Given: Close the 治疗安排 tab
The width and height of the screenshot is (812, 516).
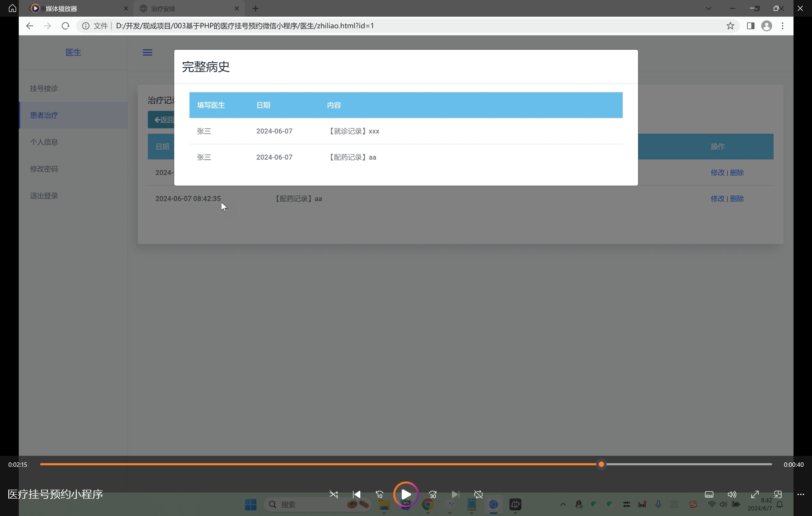Looking at the screenshot, I should (x=237, y=8).
